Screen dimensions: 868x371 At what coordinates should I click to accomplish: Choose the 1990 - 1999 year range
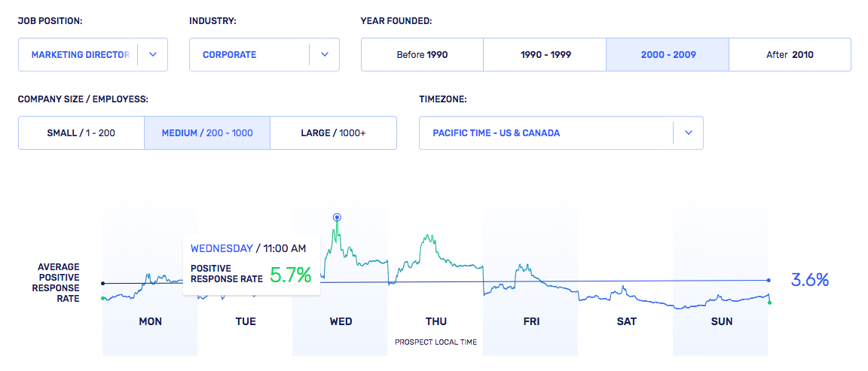pos(544,55)
